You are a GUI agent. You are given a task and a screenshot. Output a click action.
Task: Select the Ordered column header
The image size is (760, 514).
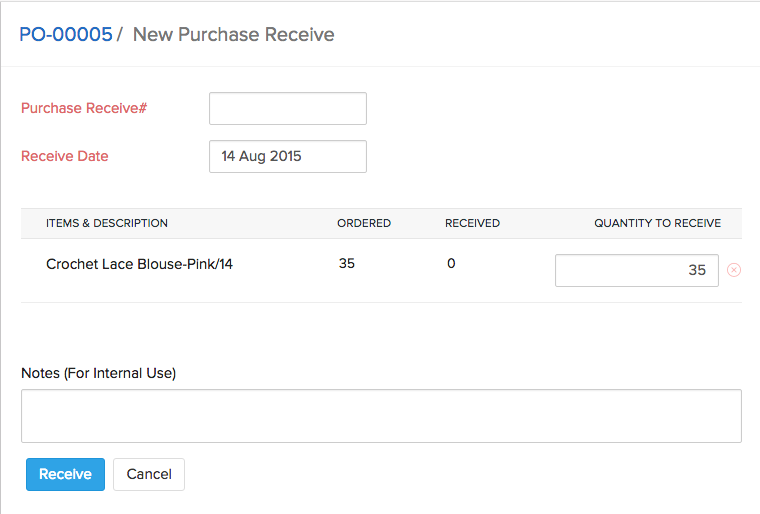click(364, 223)
